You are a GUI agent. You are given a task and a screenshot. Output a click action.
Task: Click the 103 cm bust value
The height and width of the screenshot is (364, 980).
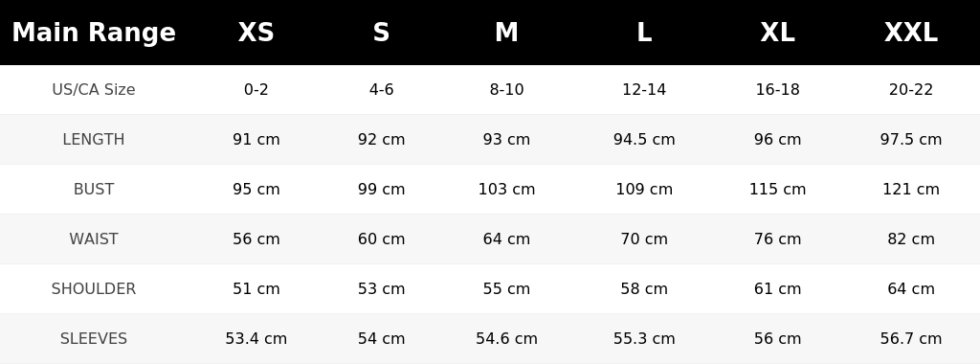point(506,189)
